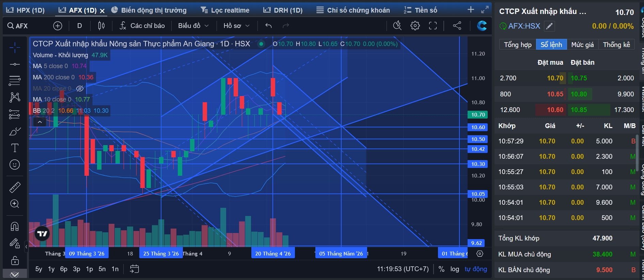This screenshot has height=280, width=644.
Task: Select the Tổng hợp panel tab
Action: (518, 45)
